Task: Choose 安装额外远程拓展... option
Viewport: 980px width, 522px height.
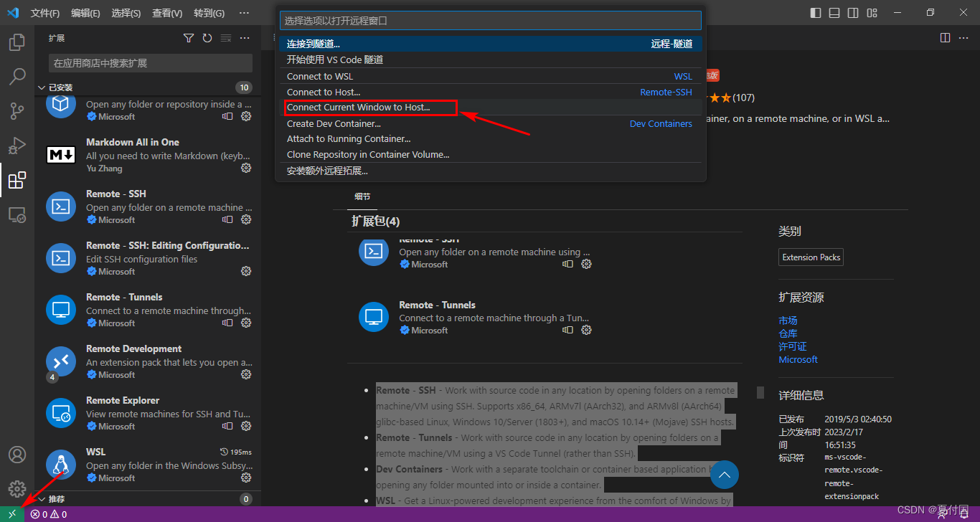Action: [491, 171]
